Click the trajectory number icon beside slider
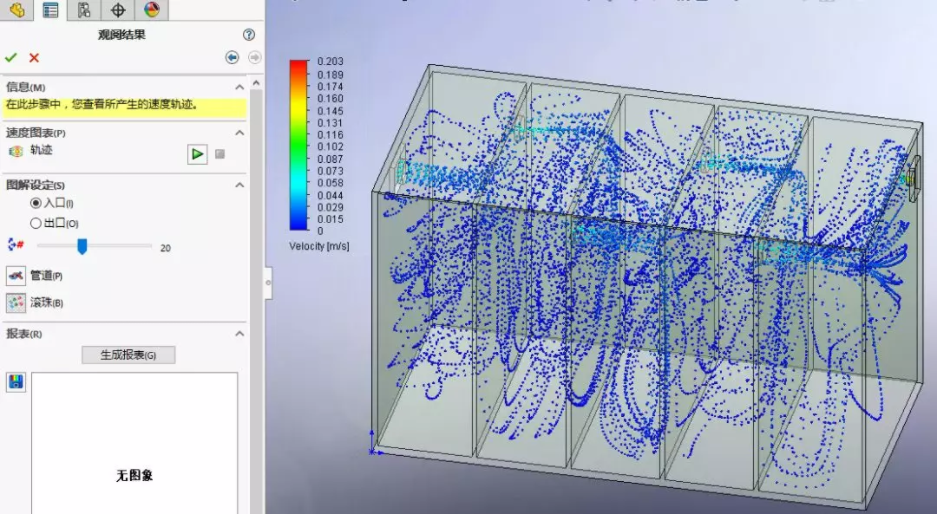 pyautogui.click(x=16, y=244)
